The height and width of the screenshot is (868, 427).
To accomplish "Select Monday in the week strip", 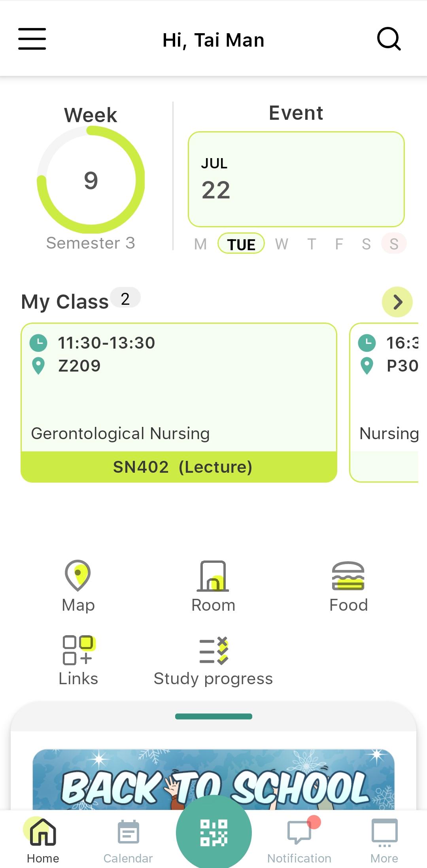I will tap(200, 244).
